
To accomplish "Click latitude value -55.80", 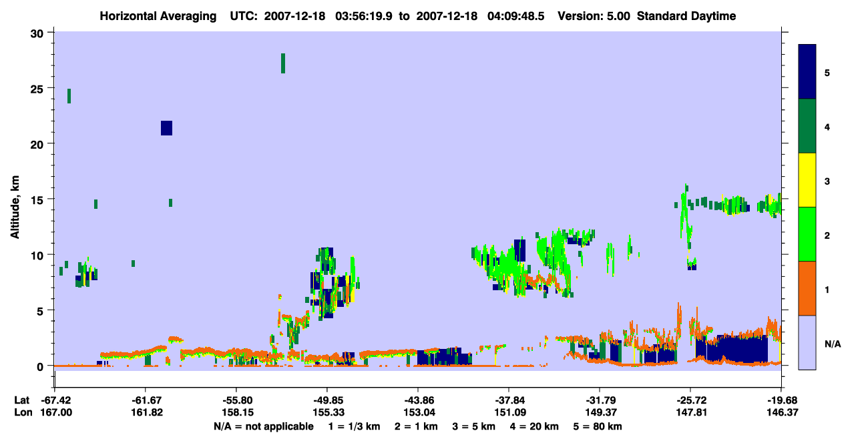I will [x=236, y=400].
